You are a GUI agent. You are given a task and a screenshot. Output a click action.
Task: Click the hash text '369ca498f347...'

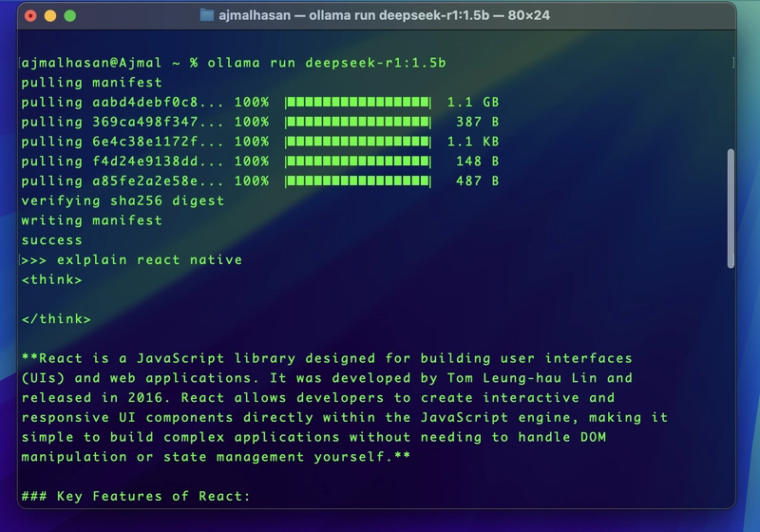[158, 122]
